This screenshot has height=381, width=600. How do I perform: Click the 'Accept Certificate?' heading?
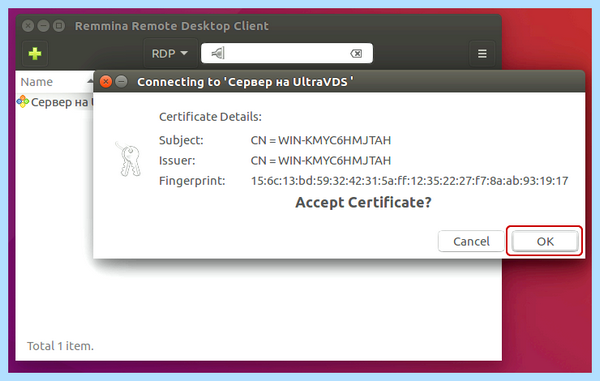coord(363,202)
